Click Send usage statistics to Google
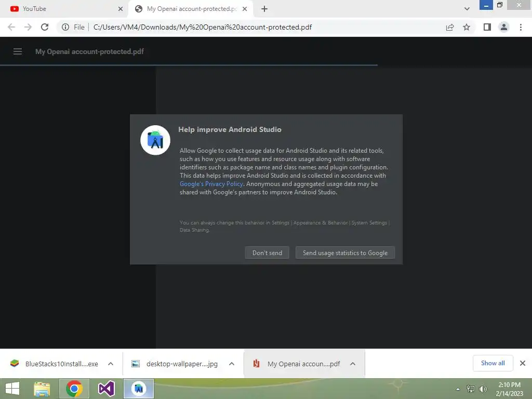 pos(345,253)
